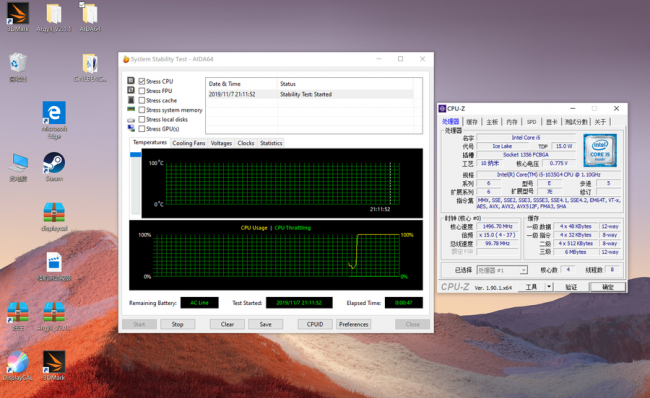Click the monitor icon beside Stress GPU(s)

(x=131, y=129)
